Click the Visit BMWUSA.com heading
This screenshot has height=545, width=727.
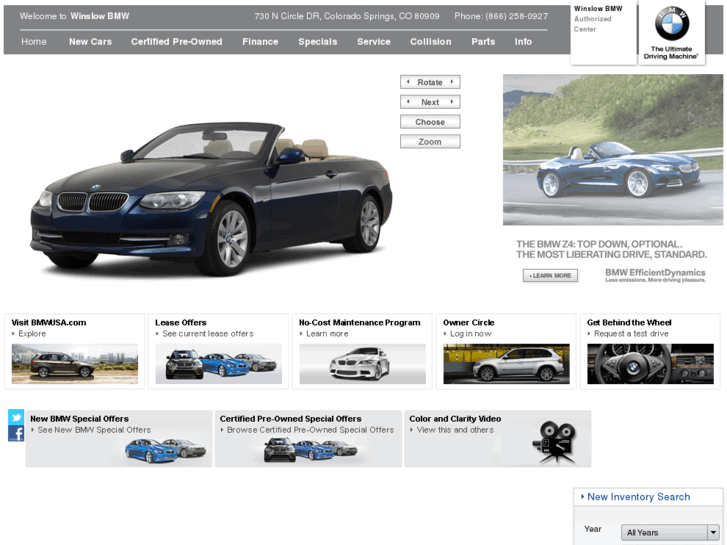pyautogui.click(x=49, y=322)
